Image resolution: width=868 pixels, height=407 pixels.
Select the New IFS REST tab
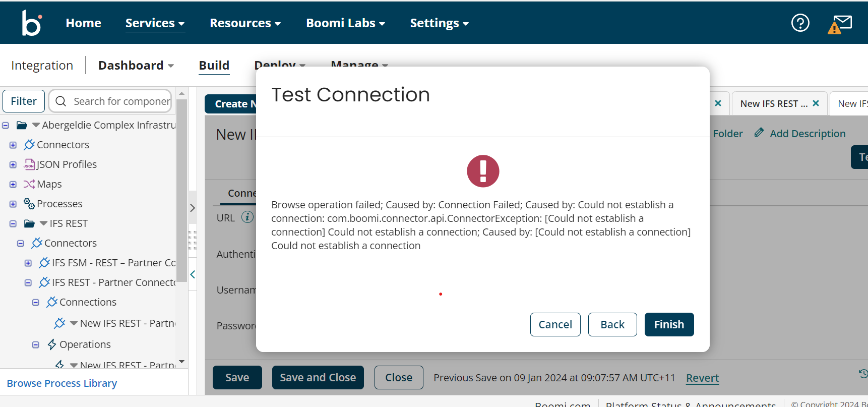click(773, 103)
